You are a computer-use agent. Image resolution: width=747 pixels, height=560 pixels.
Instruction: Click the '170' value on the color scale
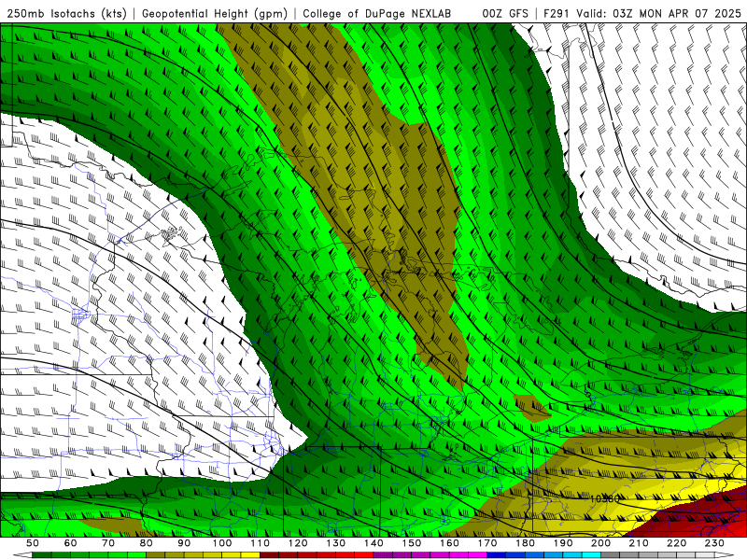pos(487,543)
